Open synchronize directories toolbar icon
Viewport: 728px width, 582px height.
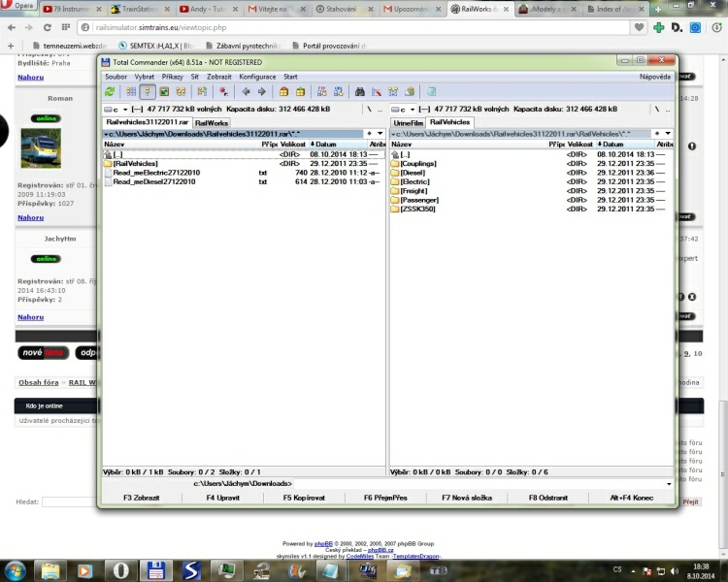coord(393,92)
